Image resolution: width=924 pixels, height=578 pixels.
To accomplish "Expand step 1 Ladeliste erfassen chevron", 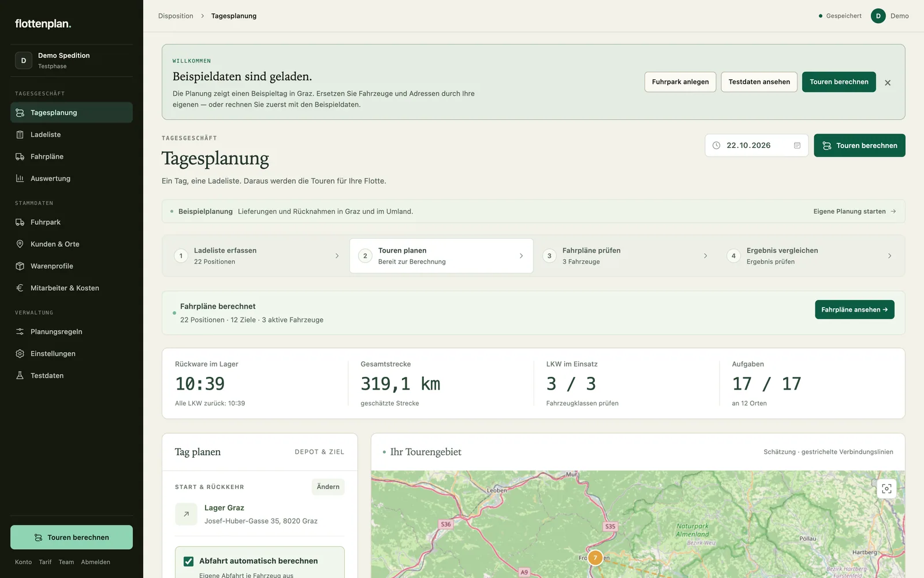I will tap(337, 256).
